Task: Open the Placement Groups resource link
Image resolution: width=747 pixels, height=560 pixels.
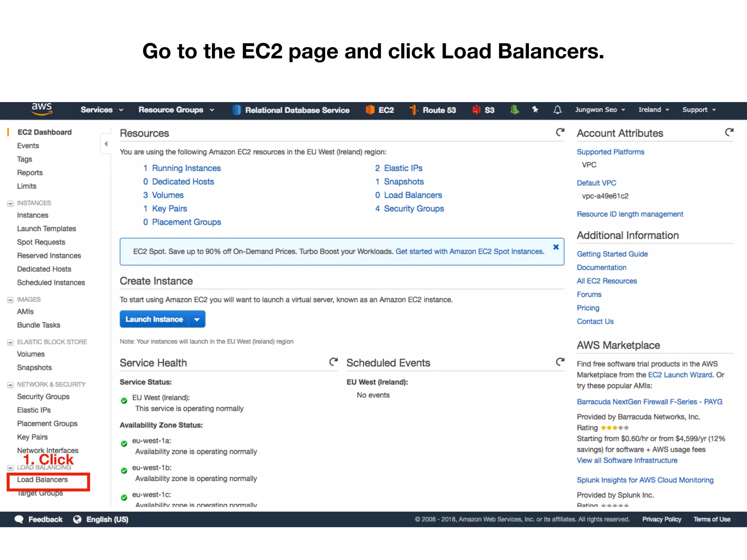Action: click(186, 222)
